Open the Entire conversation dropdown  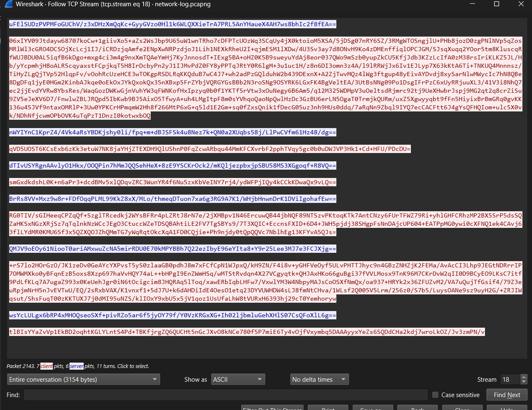84,379
